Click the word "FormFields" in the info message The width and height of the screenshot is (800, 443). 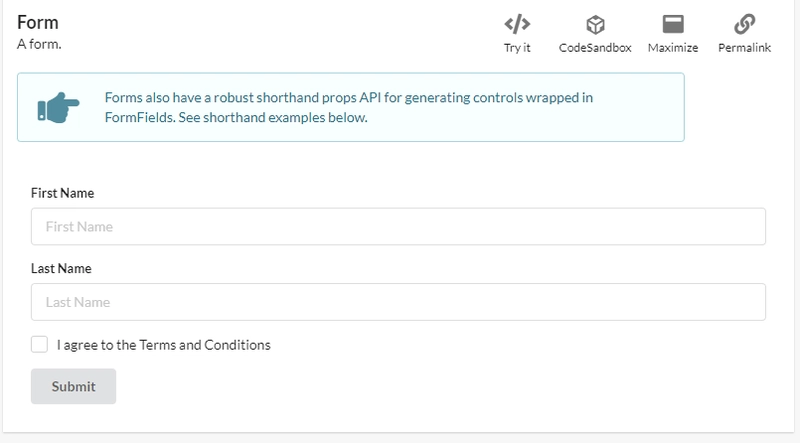[x=138, y=117]
